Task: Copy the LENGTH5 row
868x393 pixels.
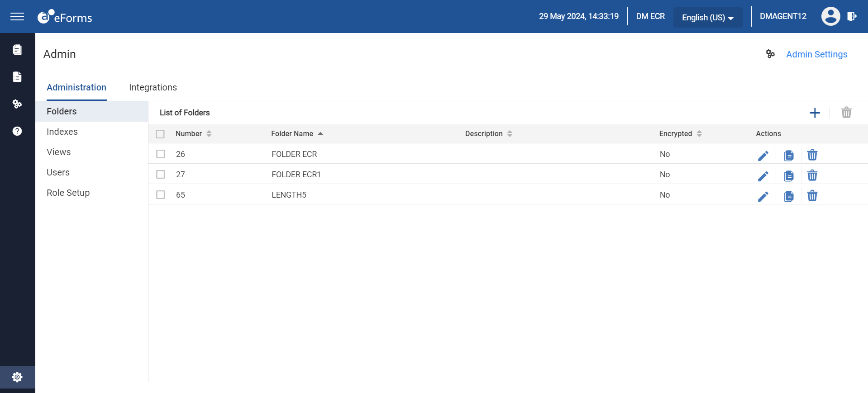Action: tap(788, 196)
